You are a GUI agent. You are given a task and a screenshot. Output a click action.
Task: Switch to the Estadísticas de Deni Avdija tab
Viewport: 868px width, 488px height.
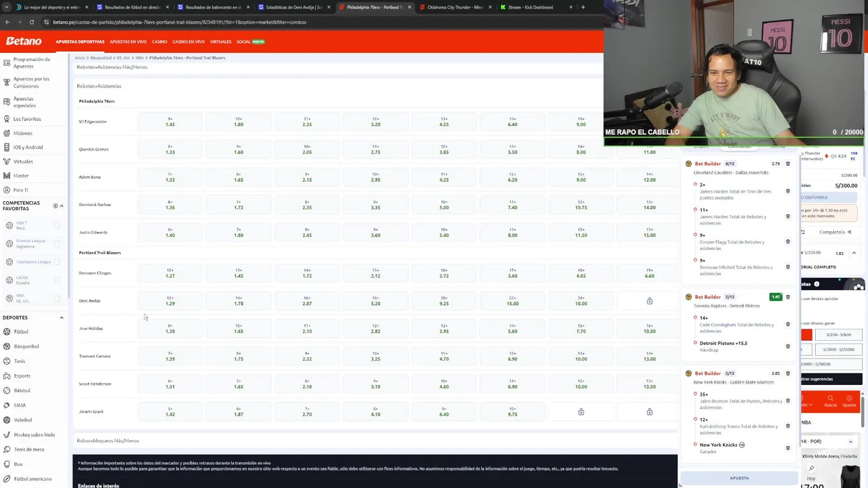[294, 7]
